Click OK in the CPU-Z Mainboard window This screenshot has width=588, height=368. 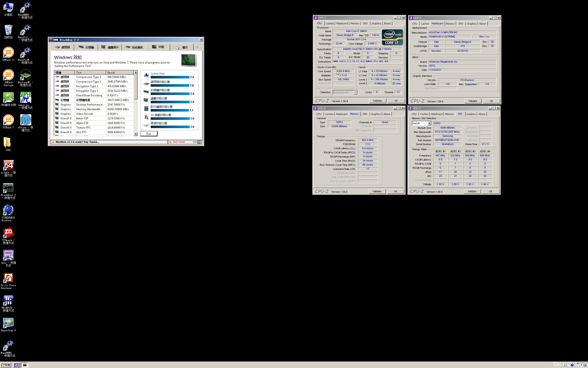tap(491, 101)
